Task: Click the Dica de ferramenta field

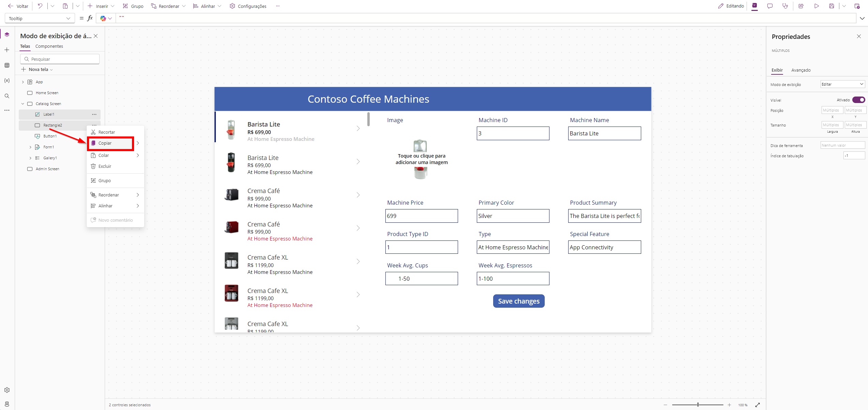Action: (x=842, y=145)
